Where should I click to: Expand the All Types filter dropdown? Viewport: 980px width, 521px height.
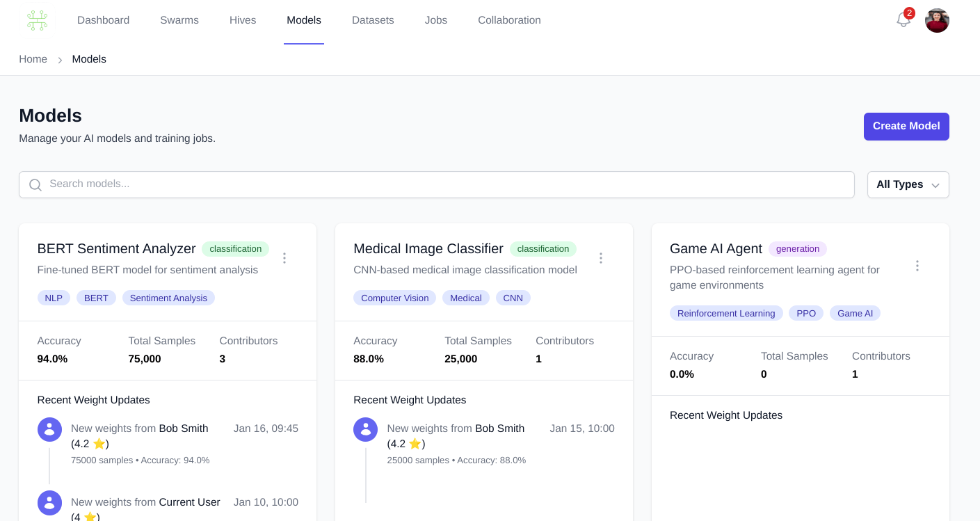tap(907, 185)
